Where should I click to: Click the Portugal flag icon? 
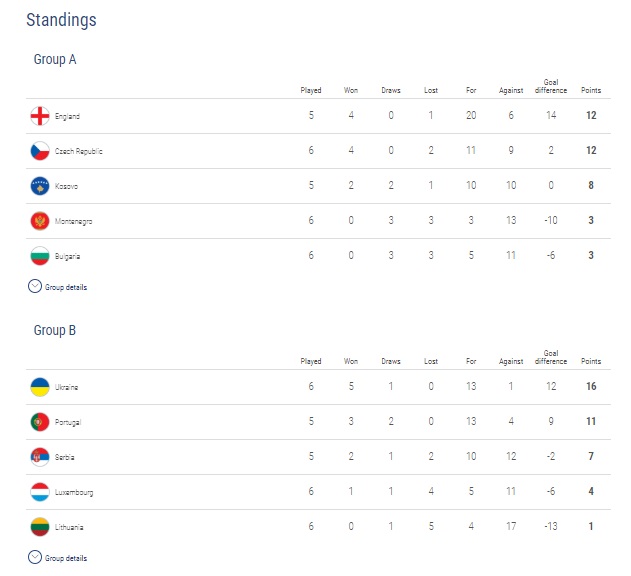click(x=40, y=422)
